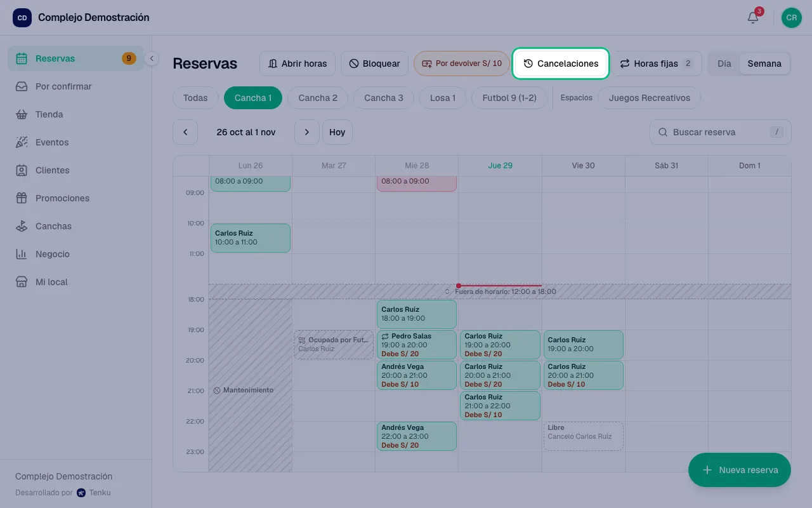Open Carlos Ruiz 10:00 a 11:00 booking
The width and height of the screenshot is (812, 508).
[251, 238]
